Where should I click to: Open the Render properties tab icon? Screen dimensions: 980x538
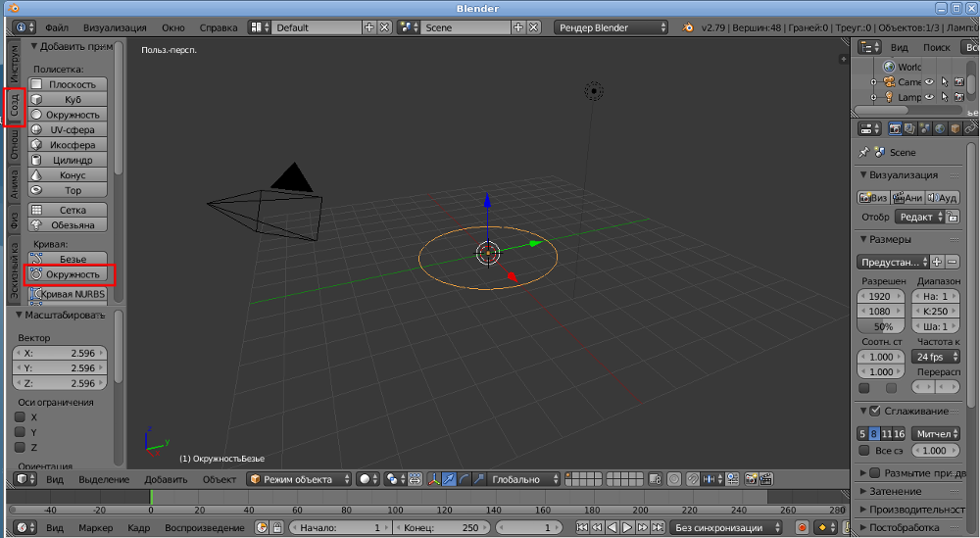click(895, 128)
